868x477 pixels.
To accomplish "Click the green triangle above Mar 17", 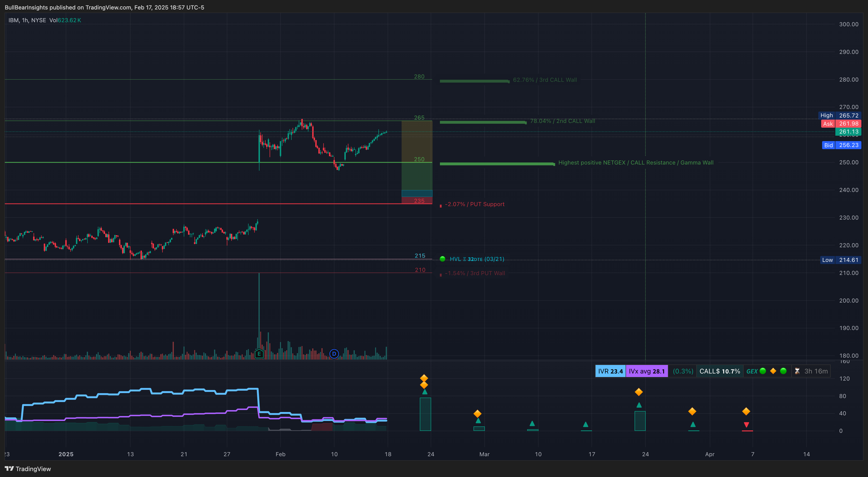I will [x=586, y=425].
